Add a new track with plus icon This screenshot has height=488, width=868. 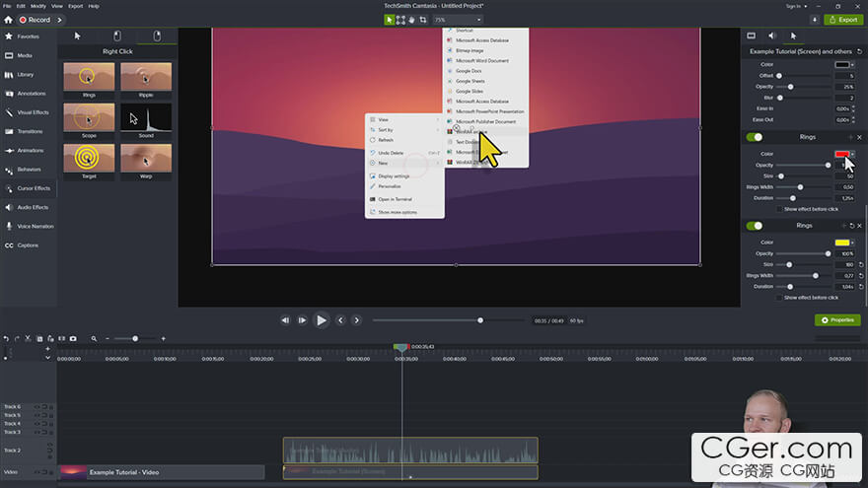(47, 349)
